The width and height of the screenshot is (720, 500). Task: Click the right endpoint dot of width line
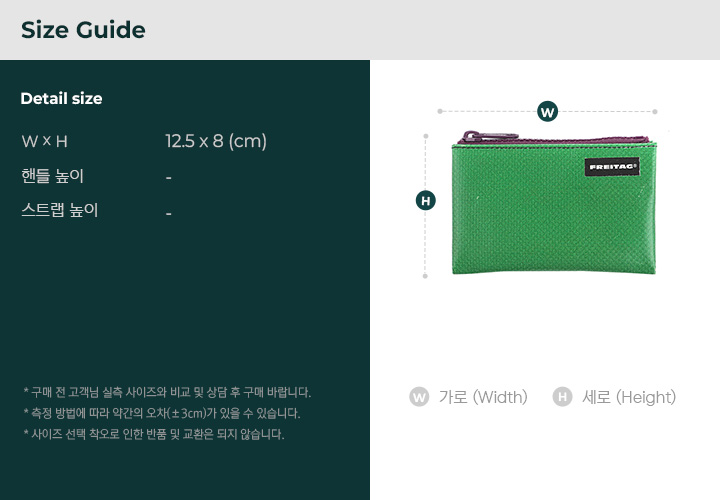[x=655, y=112]
